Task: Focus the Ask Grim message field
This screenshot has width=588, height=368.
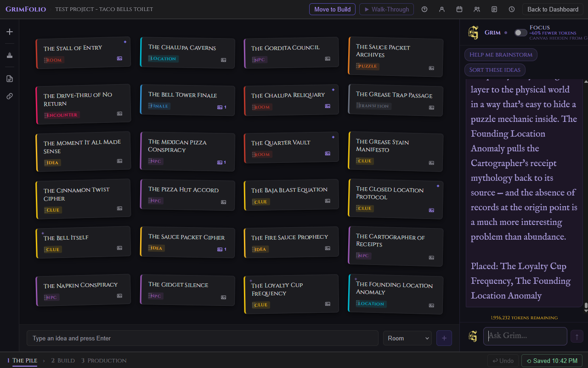Action: pyautogui.click(x=525, y=336)
